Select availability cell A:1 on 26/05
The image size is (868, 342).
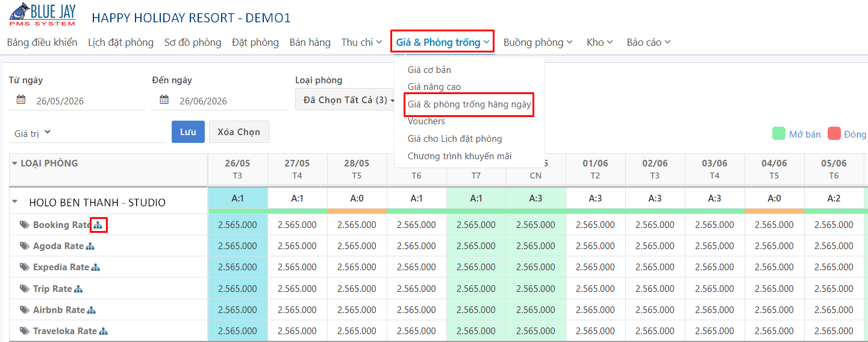(237, 198)
